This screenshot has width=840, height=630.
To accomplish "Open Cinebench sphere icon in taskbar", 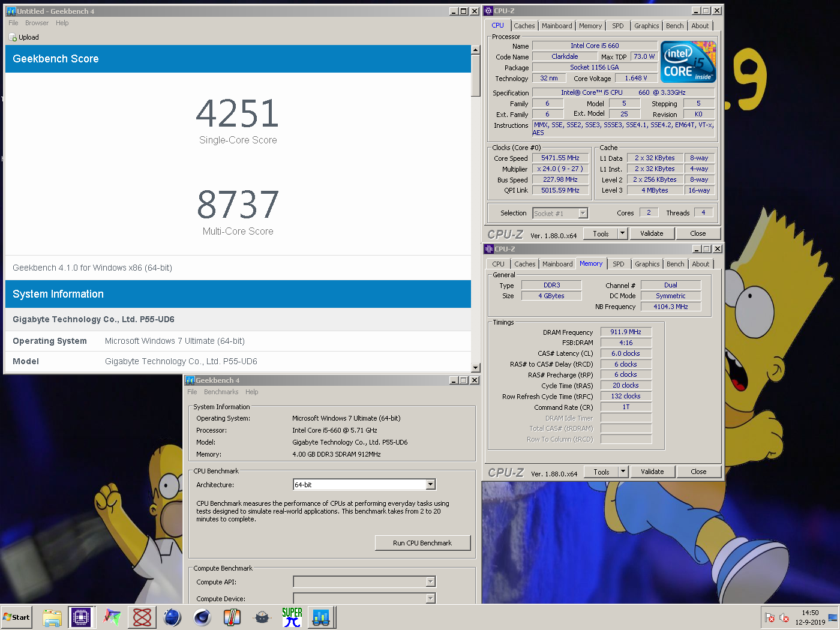I will click(x=202, y=617).
